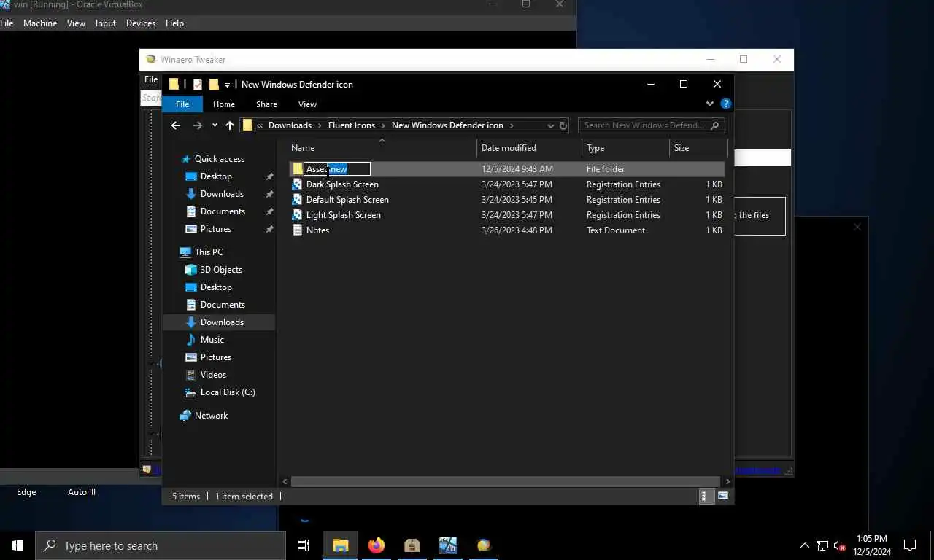This screenshot has width=934, height=560.
Task: Open Videos folder in the navigation pane
Action: pos(213,375)
